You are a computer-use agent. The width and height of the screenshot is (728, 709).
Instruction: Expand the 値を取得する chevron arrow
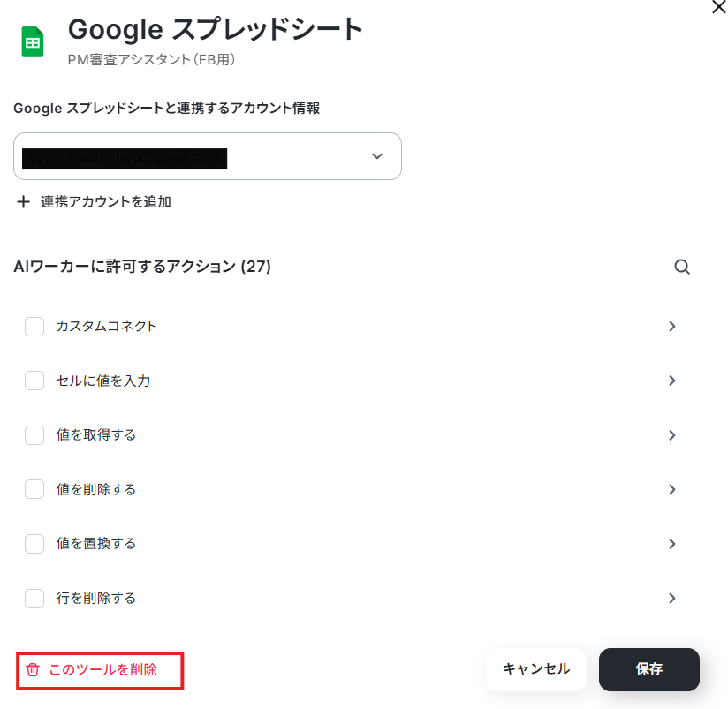tap(671, 435)
